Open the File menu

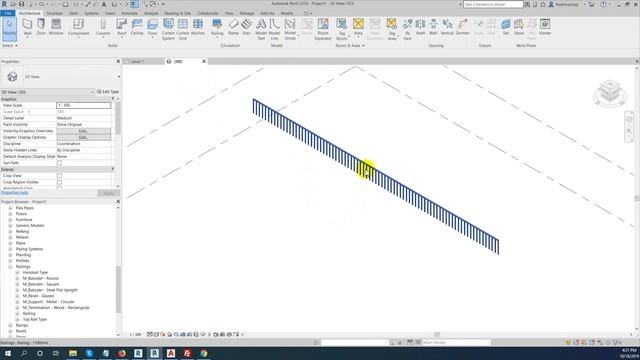pos(8,13)
